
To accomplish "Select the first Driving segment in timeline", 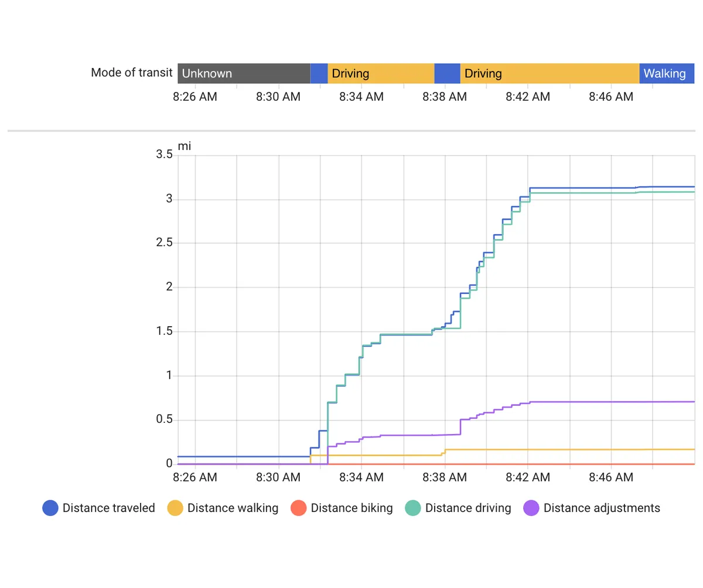I will [381, 73].
